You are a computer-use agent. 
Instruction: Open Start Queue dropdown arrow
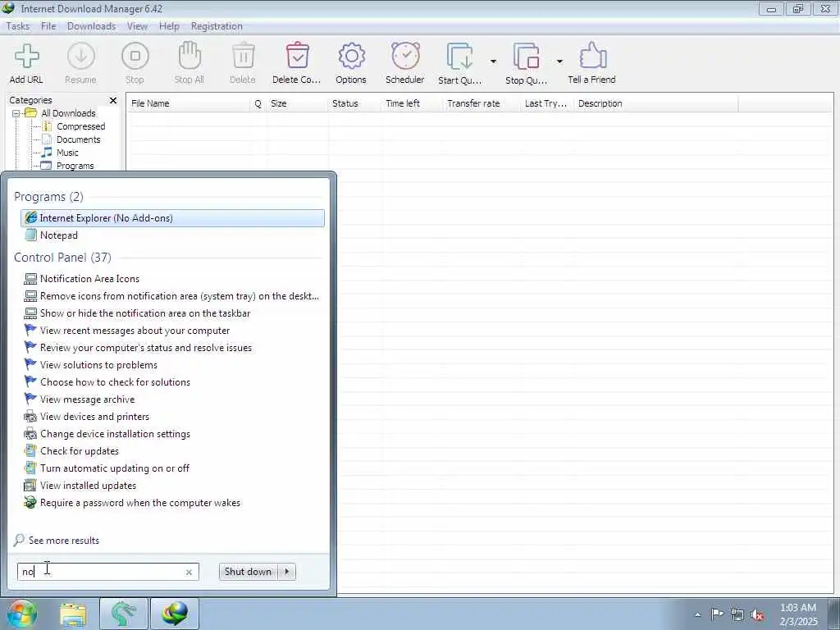(493, 62)
